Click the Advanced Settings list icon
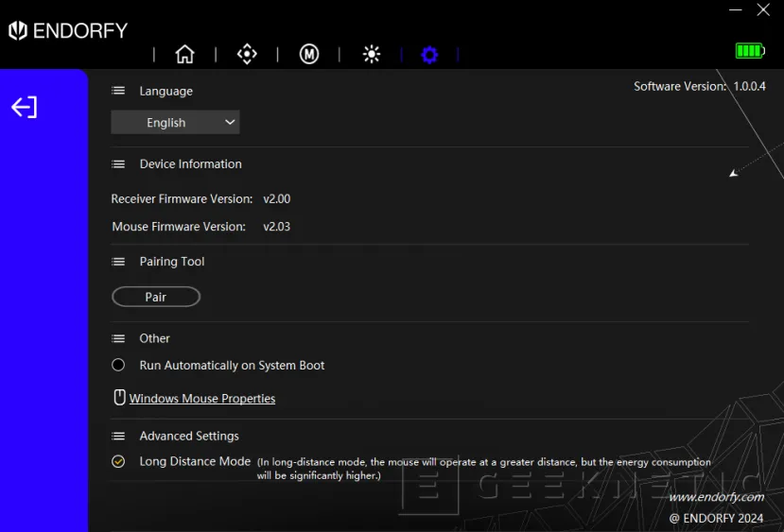 118,437
